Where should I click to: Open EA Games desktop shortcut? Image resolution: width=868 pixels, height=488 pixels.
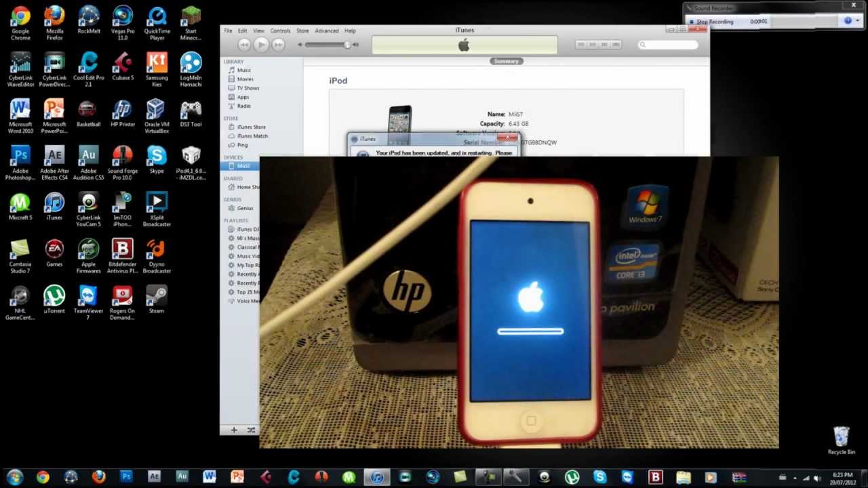point(54,253)
